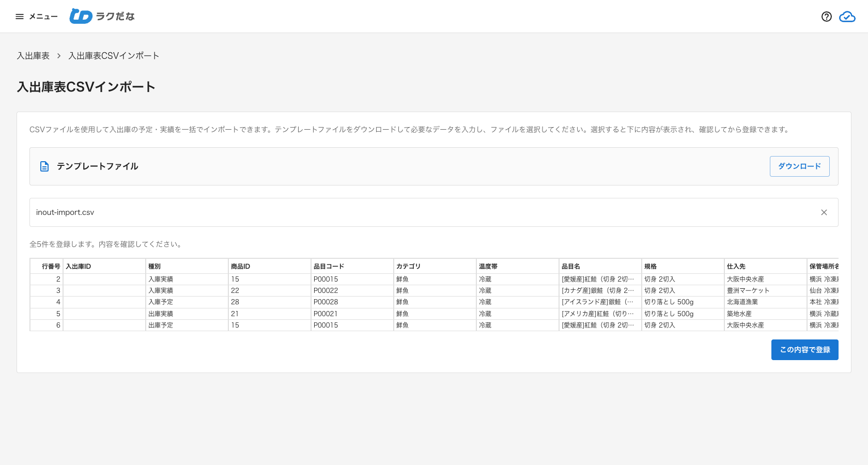Click the 行番号 column header
This screenshot has height=465, width=868.
(x=47, y=267)
